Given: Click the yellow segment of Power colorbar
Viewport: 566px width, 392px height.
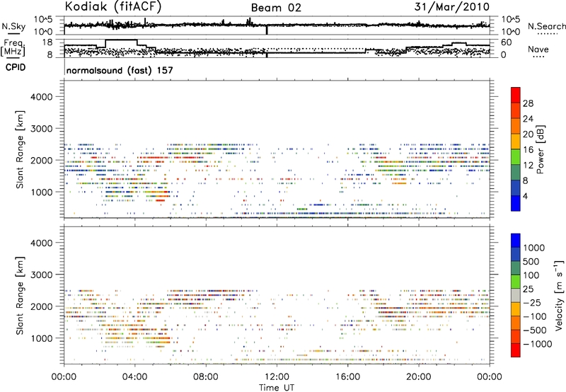Looking at the screenshot, I should click(516, 142).
